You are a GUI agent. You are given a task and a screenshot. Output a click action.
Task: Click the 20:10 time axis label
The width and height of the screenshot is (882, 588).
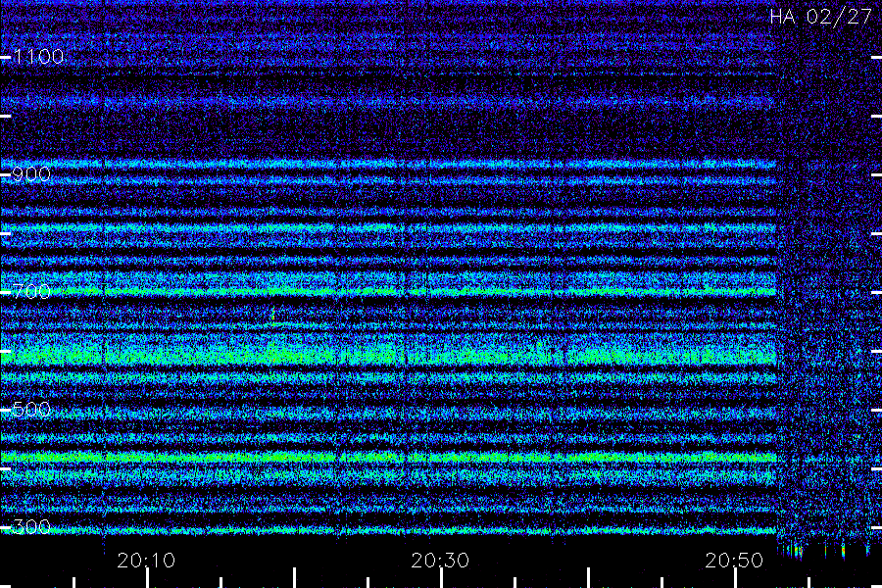[x=146, y=561]
